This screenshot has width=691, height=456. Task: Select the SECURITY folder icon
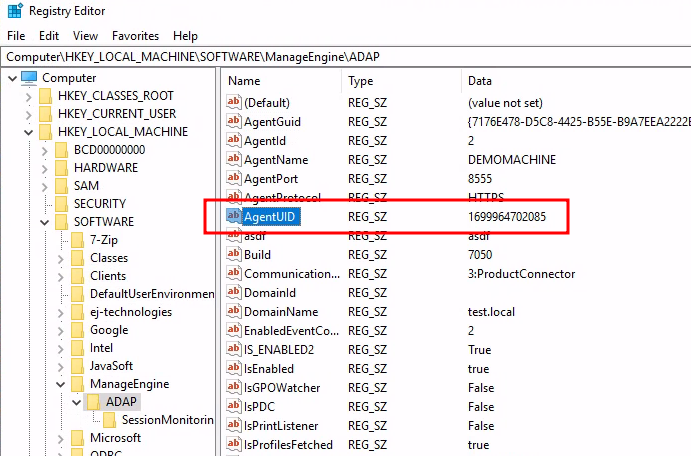(x=61, y=204)
